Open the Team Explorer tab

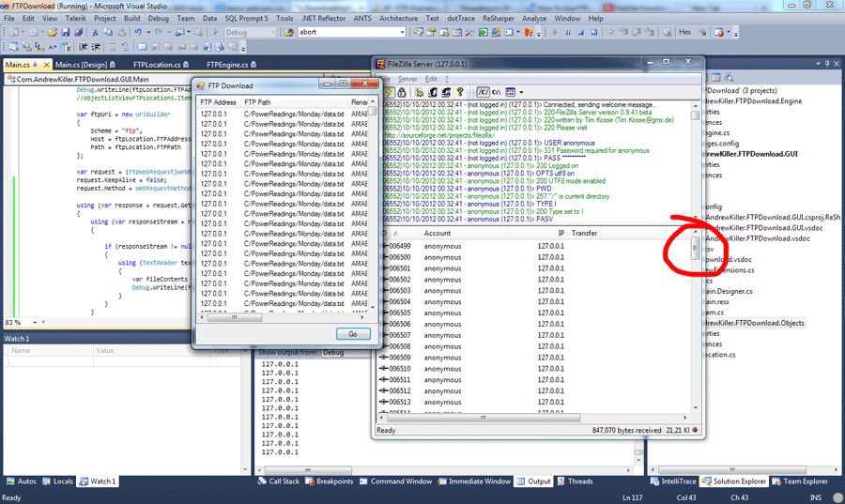click(800, 481)
